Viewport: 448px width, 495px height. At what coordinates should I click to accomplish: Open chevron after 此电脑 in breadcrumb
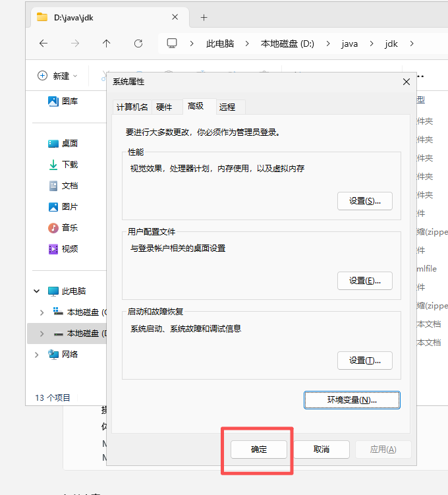tap(247, 44)
